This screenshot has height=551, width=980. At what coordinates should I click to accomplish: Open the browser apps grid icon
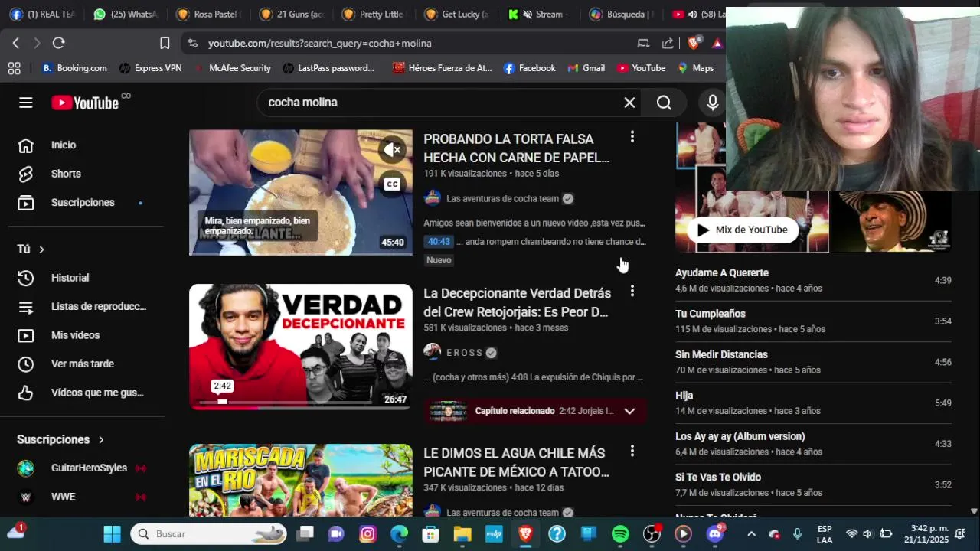pyautogui.click(x=14, y=68)
